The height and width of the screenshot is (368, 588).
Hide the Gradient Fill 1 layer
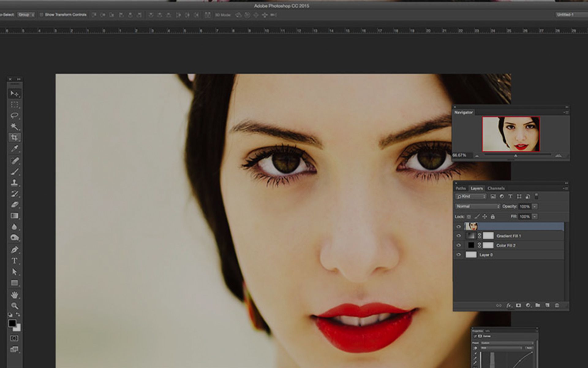(458, 236)
